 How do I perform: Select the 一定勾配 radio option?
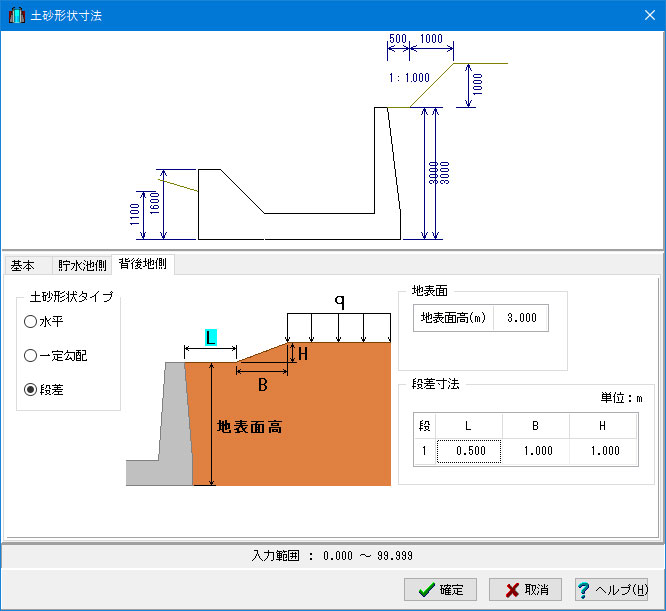click(56, 355)
